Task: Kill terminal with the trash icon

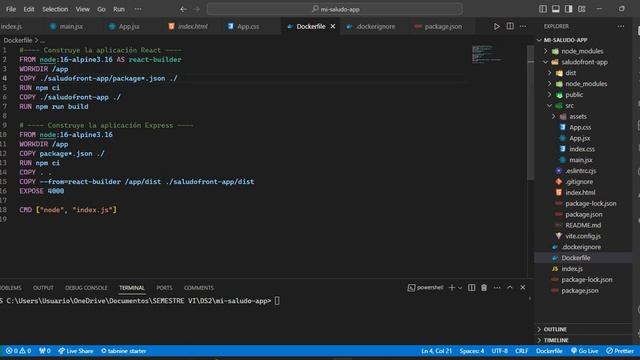Action: (x=484, y=288)
